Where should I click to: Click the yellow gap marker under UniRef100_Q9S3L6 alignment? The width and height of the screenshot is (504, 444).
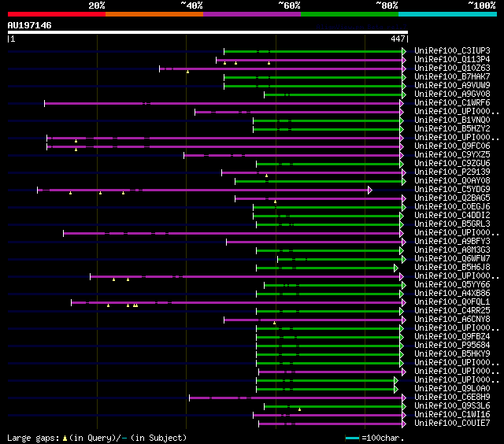click(x=299, y=409)
